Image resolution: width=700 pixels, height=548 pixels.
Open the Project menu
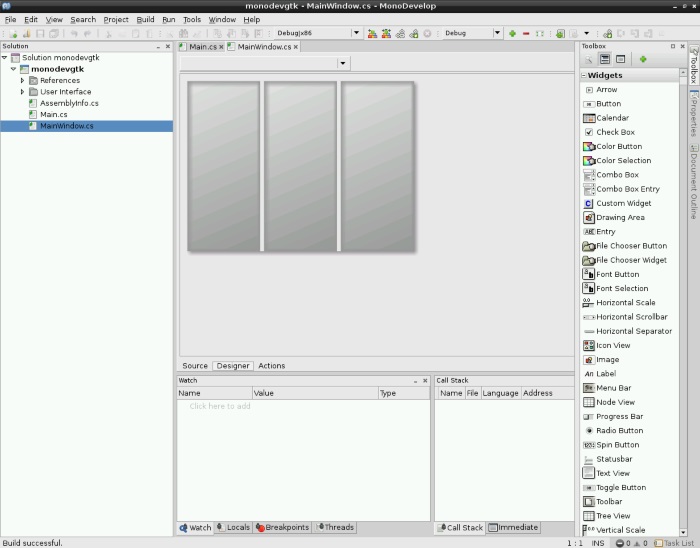(x=116, y=19)
